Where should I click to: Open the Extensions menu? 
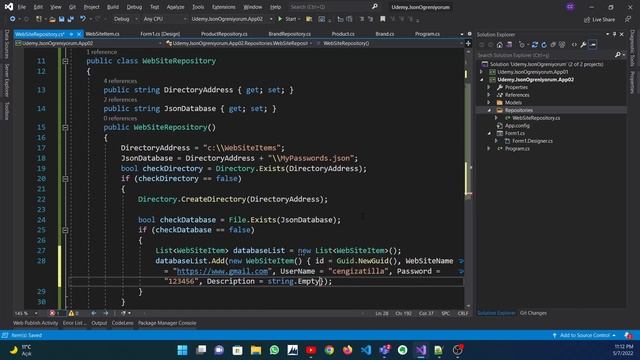coord(223,7)
